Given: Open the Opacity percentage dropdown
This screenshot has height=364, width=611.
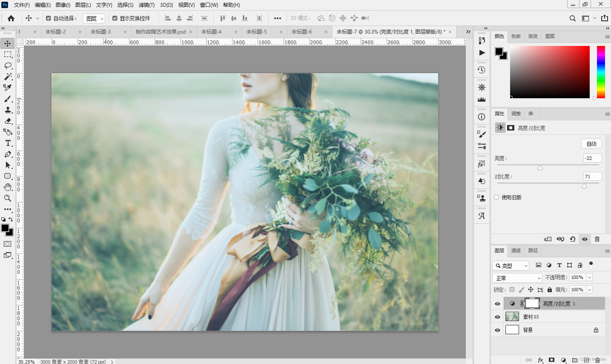Looking at the screenshot, I should point(590,278).
